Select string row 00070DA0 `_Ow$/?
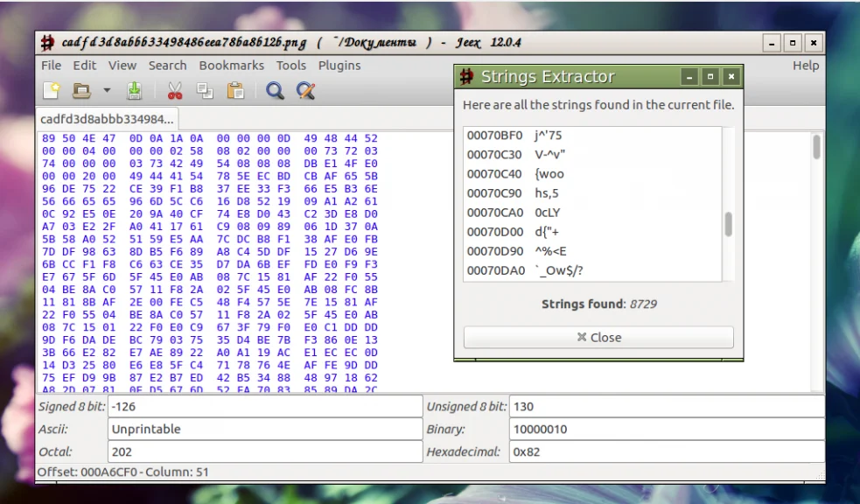Viewport: 860px width, 504px height. point(592,270)
